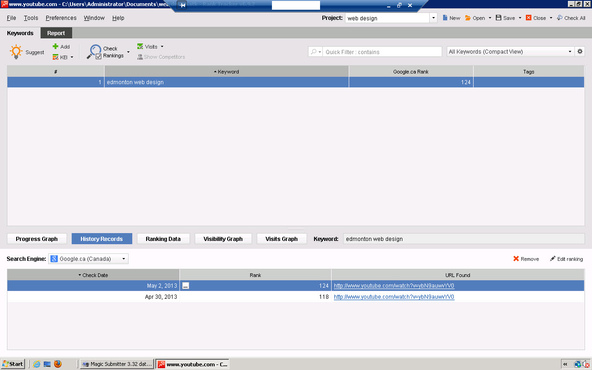The width and height of the screenshot is (592, 370).
Task: Show the Visibility Graph tab
Action: pyautogui.click(x=223, y=239)
